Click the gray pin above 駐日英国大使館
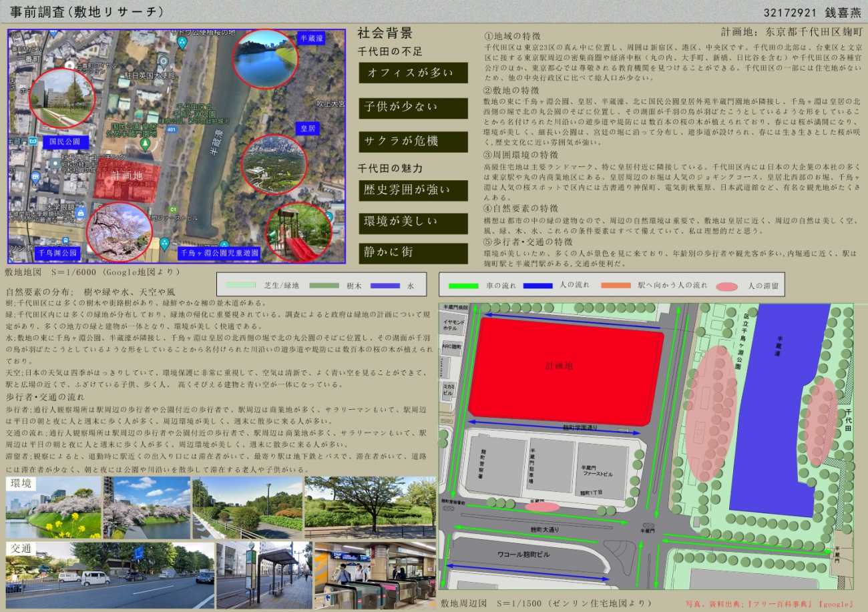 pos(162,61)
